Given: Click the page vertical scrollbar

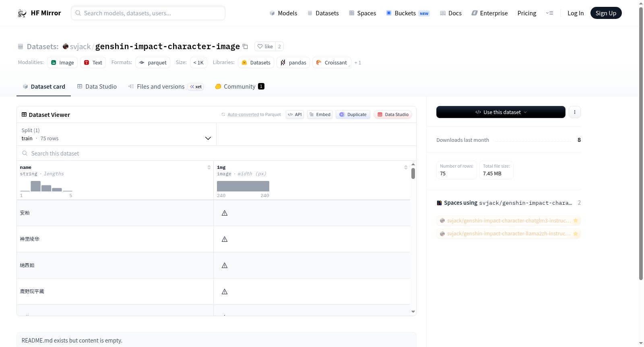Looking at the screenshot, I should click(x=641, y=143).
